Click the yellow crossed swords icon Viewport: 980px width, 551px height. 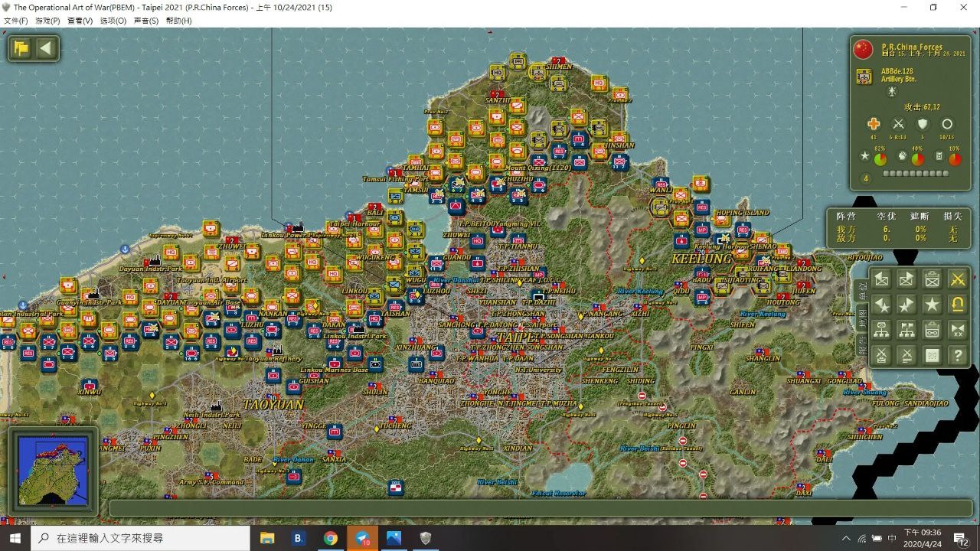coord(957,279)
